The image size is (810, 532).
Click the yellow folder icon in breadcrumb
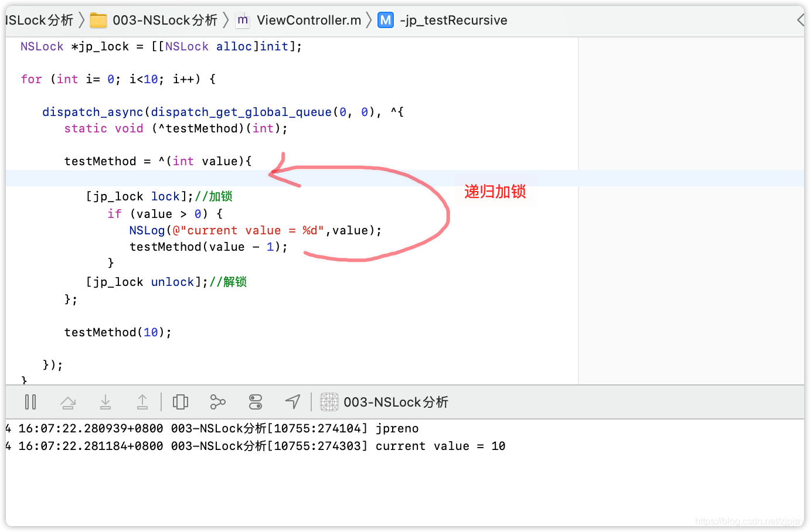click(98, 21)
